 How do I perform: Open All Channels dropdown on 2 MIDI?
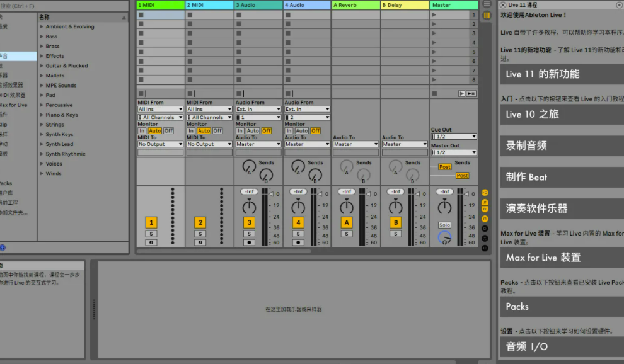coord(209,117)
